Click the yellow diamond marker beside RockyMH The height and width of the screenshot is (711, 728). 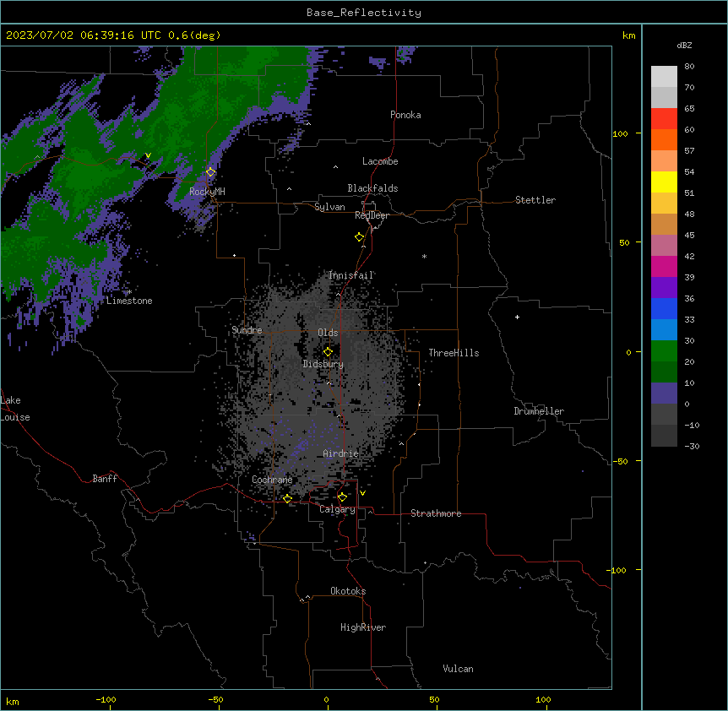(211, 172)
